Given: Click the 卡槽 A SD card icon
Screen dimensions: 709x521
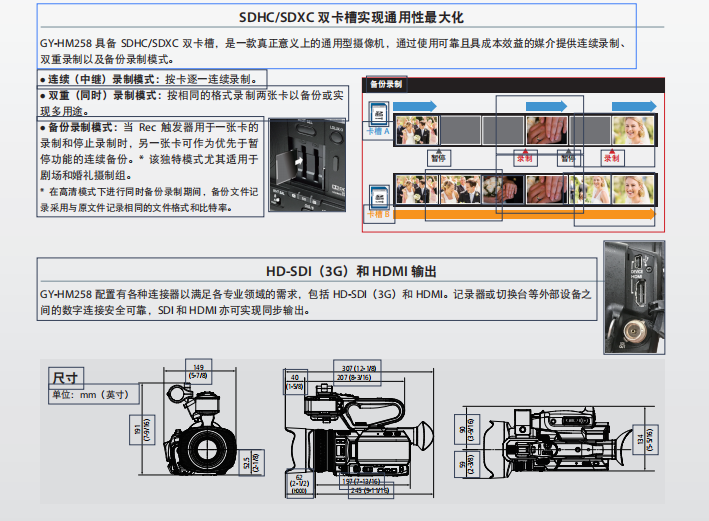Looking at the screenshot, I should 378,115.
